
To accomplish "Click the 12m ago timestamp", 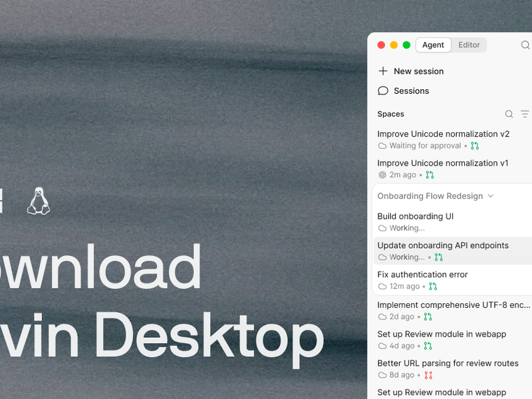I will (404, 287).
